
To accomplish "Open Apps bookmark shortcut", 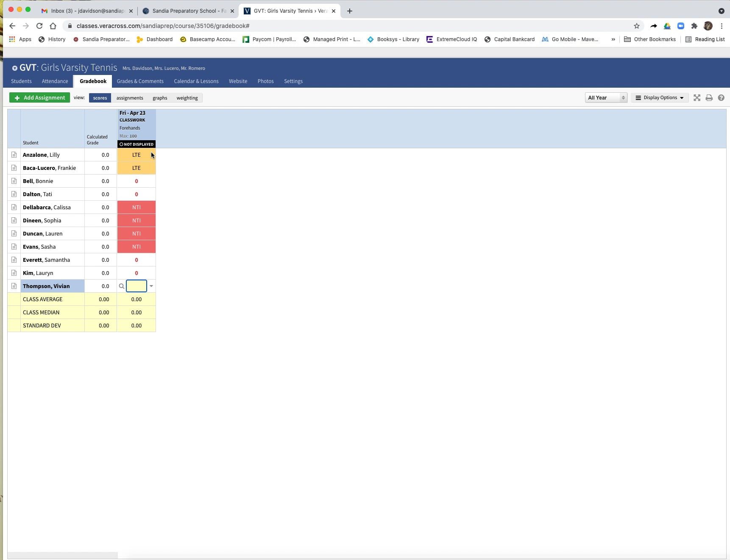I will 20,39.
